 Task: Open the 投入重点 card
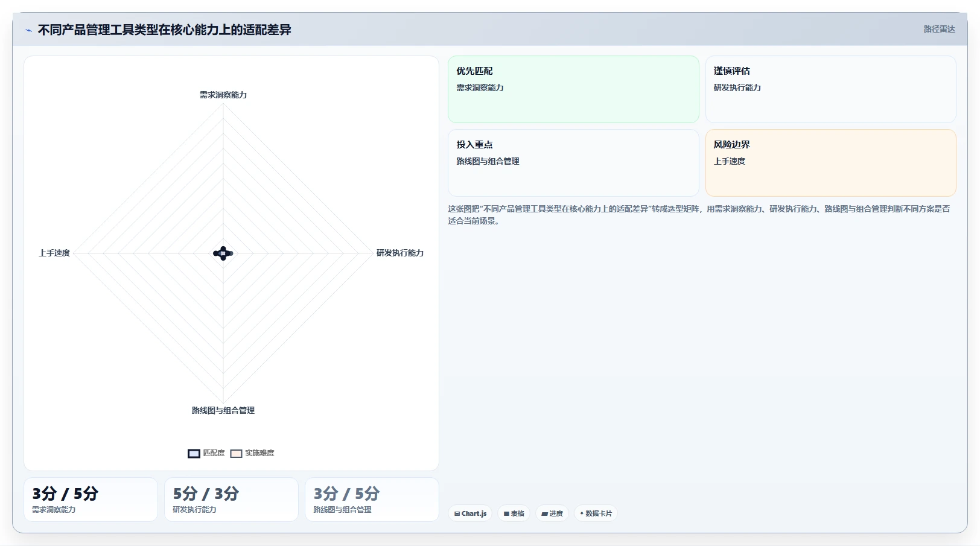[x=573, y=163]
